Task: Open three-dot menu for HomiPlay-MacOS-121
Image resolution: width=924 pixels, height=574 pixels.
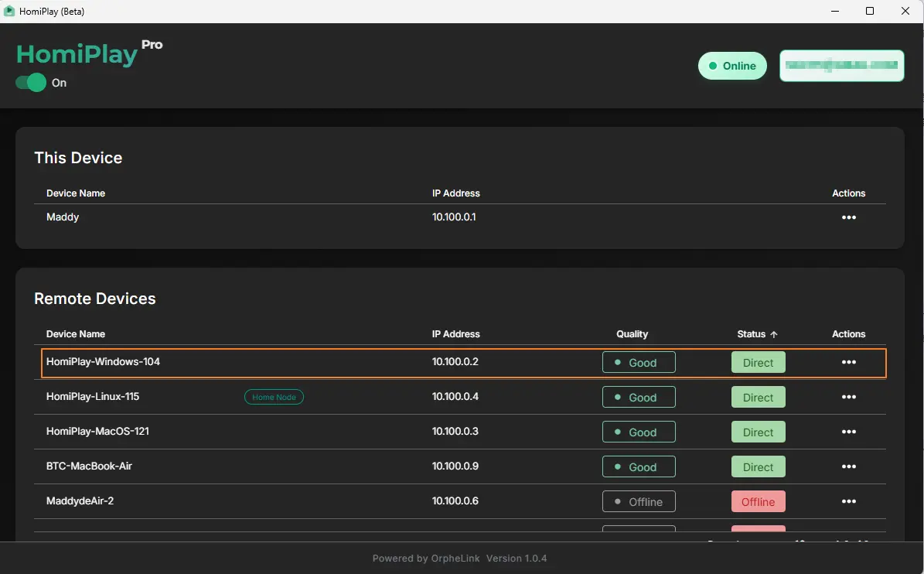Action: click(848, 432)
